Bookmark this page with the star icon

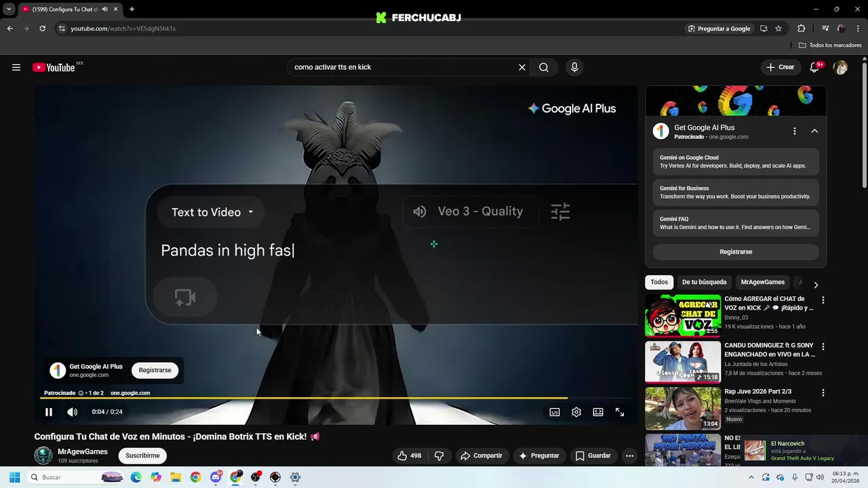(778, 28)
